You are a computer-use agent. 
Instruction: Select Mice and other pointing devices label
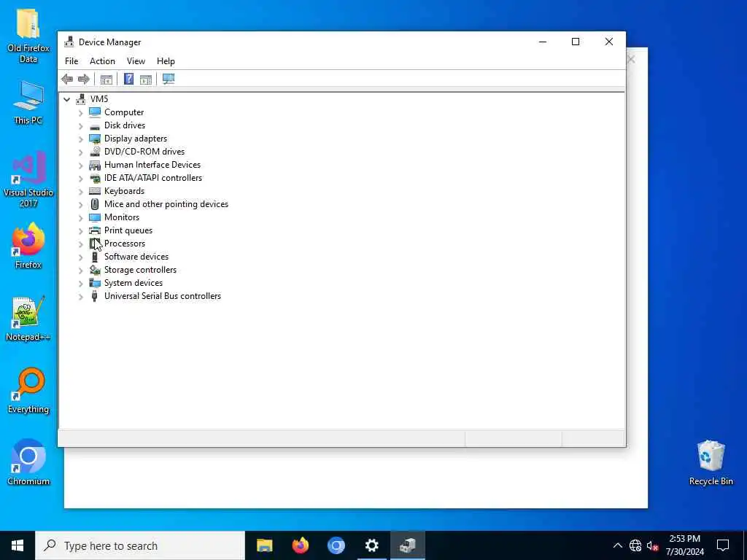pos(166,204)
